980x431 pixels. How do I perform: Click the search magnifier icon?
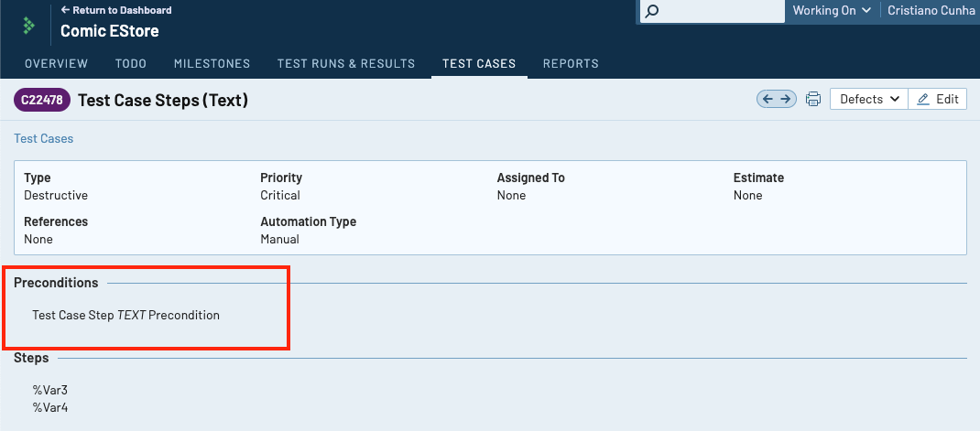tap(651, 11)
